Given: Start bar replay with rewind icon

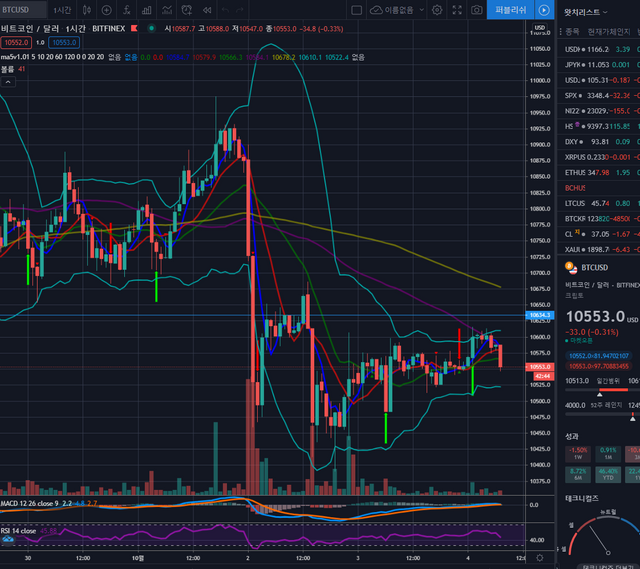Looking at the screenshot, I should (207, 10).
